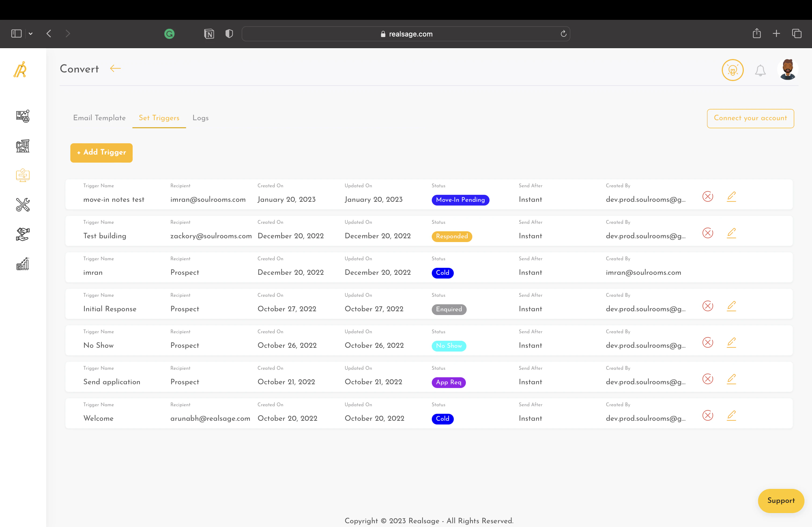The image size is (812, 527).
Task: Open the reports chart sidebar icon
Action: 22,263
